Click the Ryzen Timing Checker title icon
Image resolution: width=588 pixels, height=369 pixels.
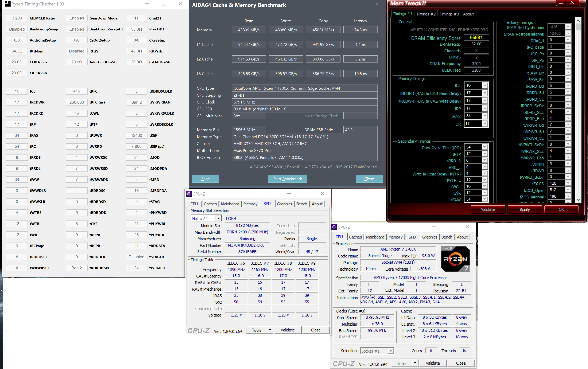coord(7,4)
